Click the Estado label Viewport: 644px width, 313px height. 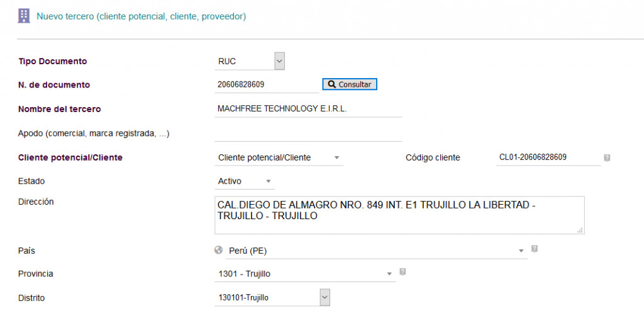coord(31,181)
